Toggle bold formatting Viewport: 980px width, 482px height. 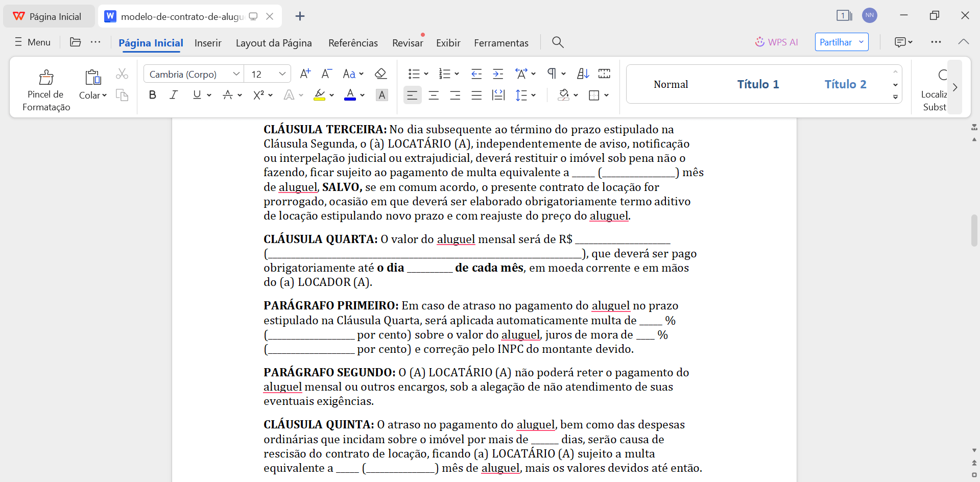[152, 95]
